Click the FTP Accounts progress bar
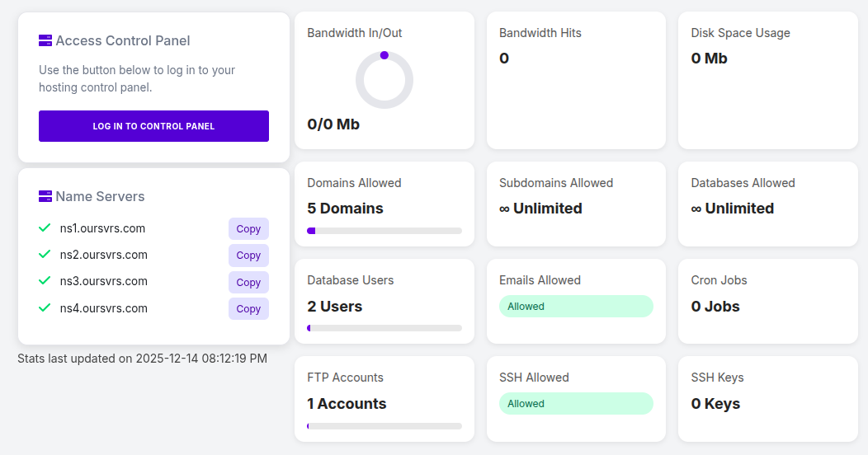The height and width of the screenshot is (455, 868). click(384, 426)
